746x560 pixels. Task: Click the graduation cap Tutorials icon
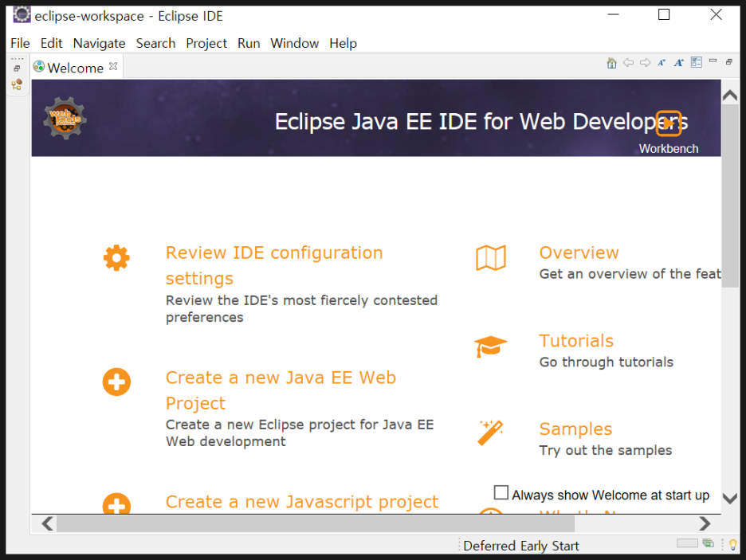pos(490,346)
